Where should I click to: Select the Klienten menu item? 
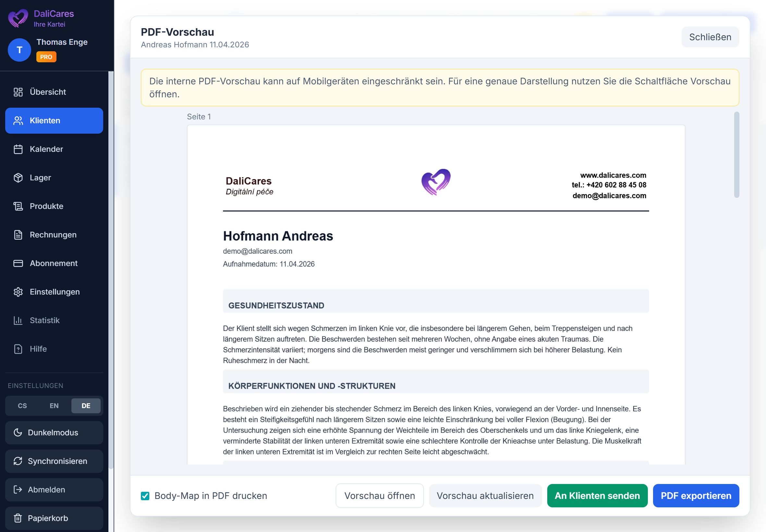pos(54,121)
